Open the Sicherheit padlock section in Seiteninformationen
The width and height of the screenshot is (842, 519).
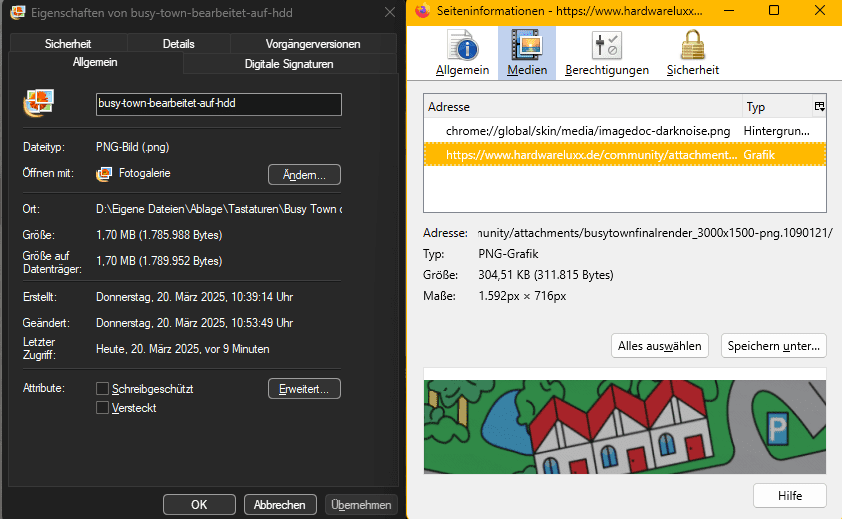[693, 53]
